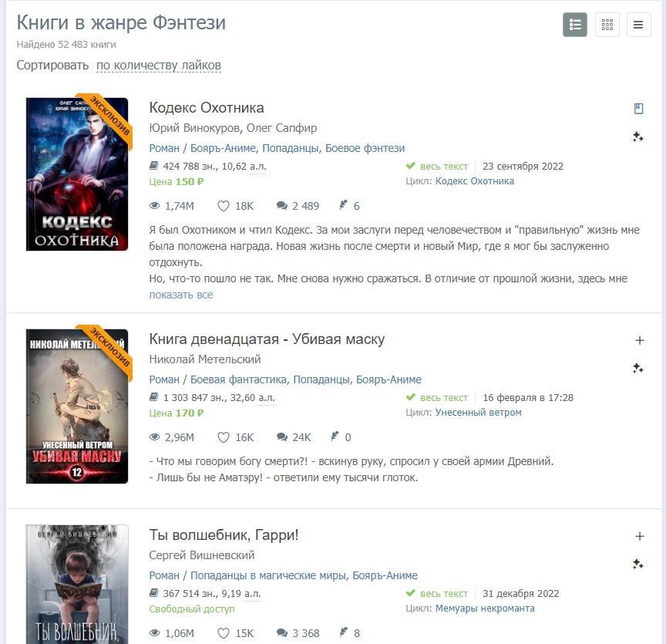This screenshot has width=666, height=644.
Task: Open cycle 'Мемуары некроманта'
Action: coord(485,609)
